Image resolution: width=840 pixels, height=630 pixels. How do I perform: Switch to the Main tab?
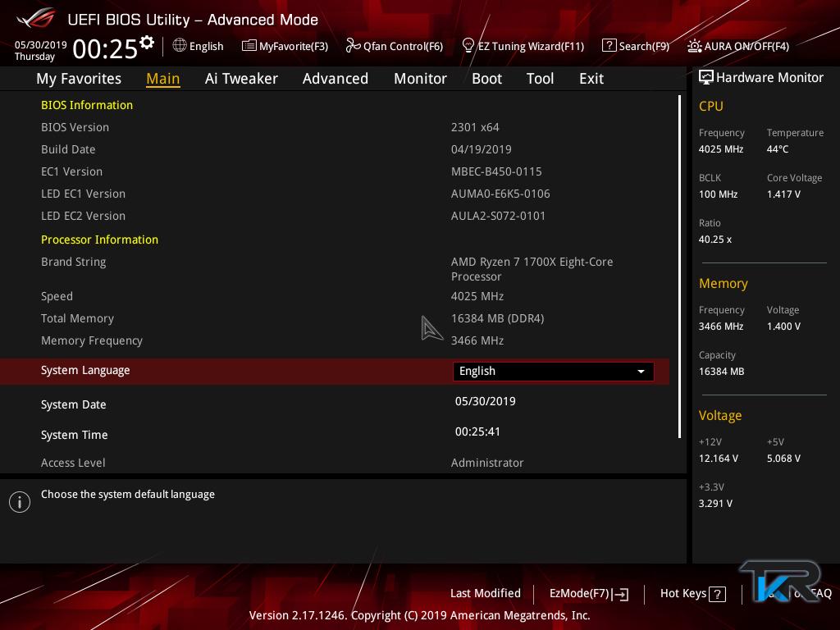[x=163, y=79]
